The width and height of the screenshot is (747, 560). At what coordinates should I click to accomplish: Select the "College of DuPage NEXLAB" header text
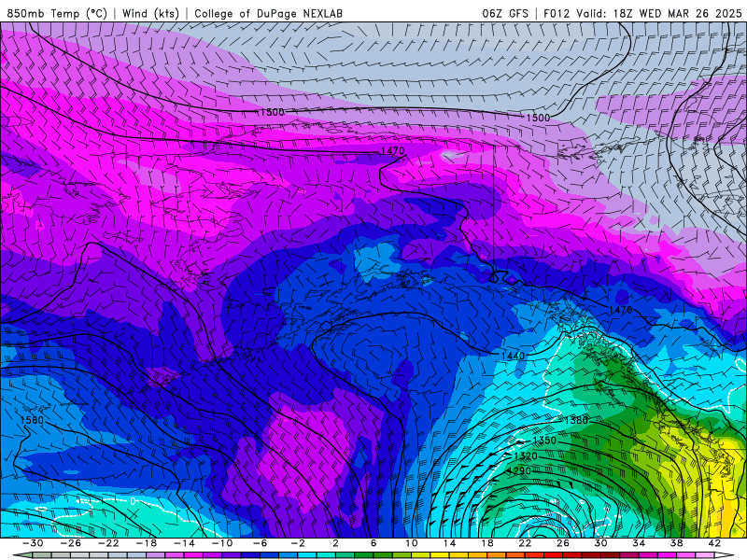coord(268,13)
